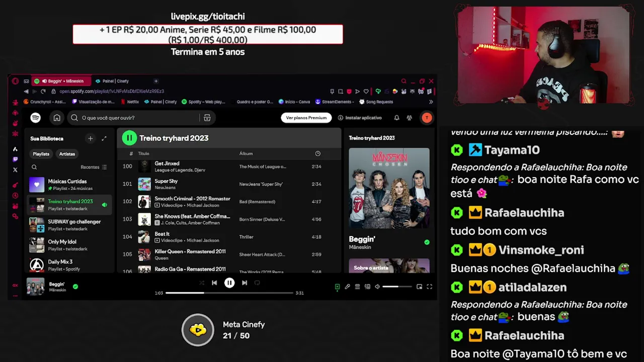644x362 pixels.
Task: Sort tracks by Título column
Action: click(x=143, y=153)
